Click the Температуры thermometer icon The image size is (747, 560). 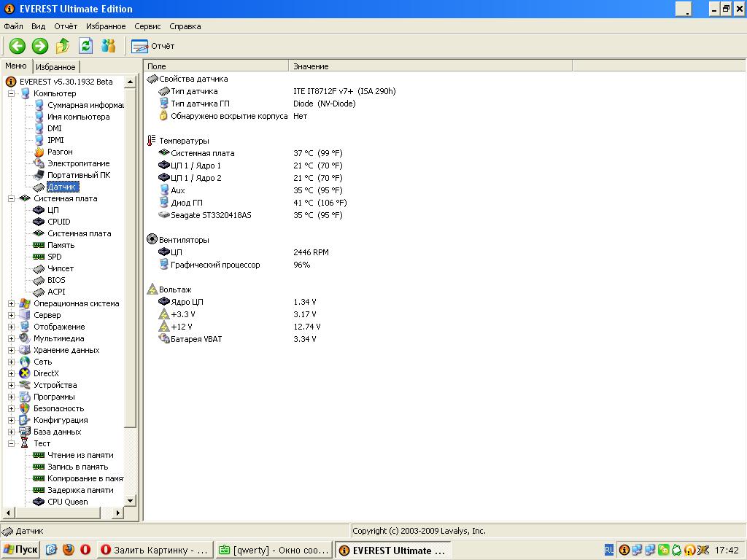(152, 141)
